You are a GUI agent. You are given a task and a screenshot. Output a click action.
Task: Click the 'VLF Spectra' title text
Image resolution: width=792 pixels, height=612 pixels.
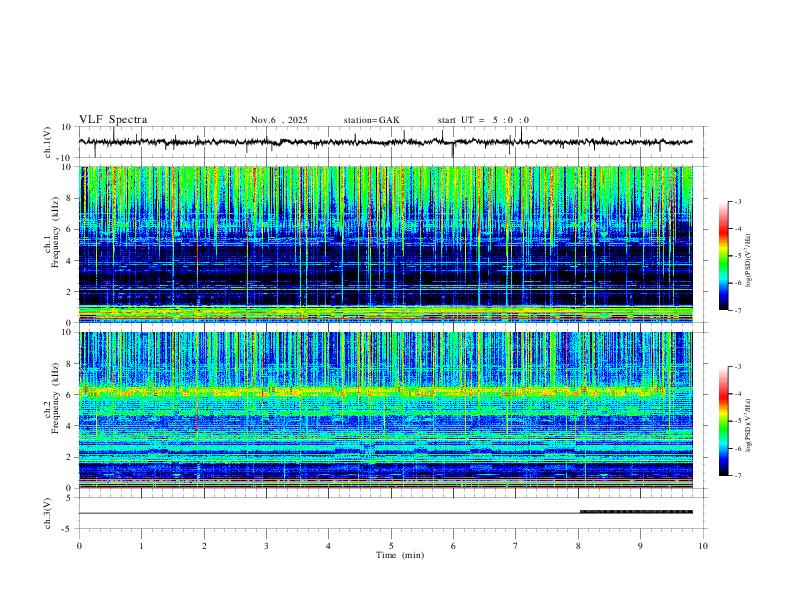point(113,120)
